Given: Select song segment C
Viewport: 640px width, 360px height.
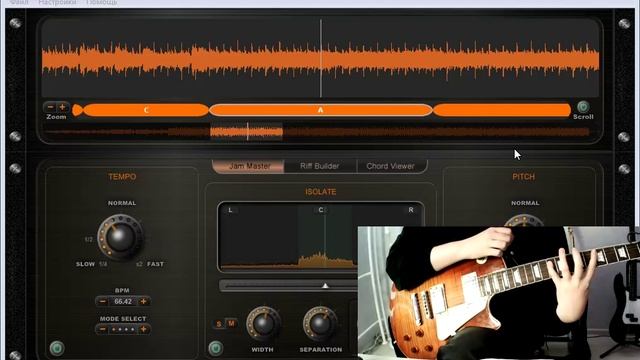Looking at the screenshot, I should 146,110.
